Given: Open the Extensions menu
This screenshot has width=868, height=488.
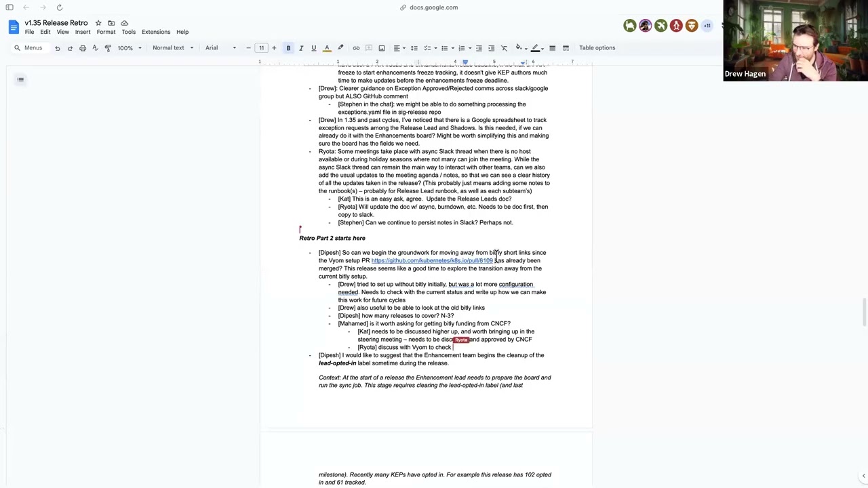Looking at the screenshot, I should pos(156,32).
